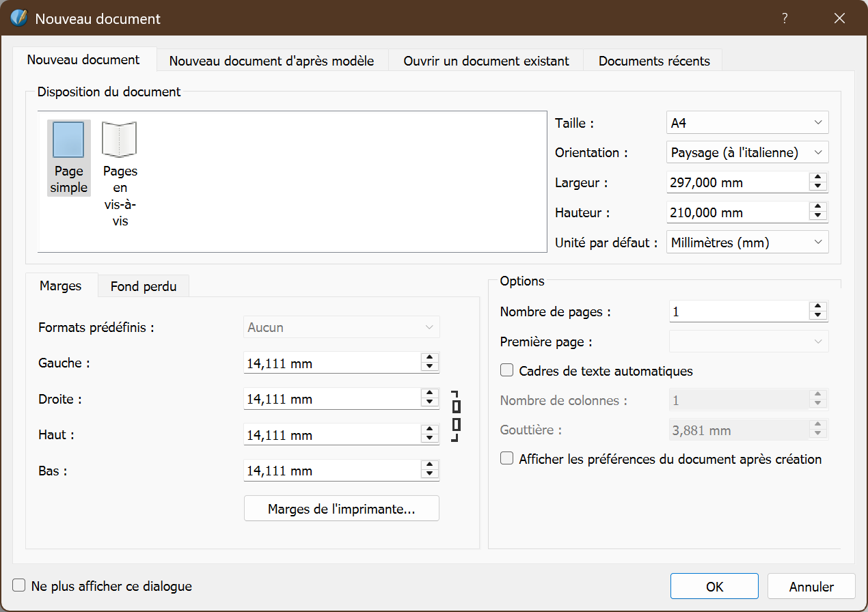Switch to the Fond perdu tab
This screenshot has width=868, height=612.
[x=144, y=286]
